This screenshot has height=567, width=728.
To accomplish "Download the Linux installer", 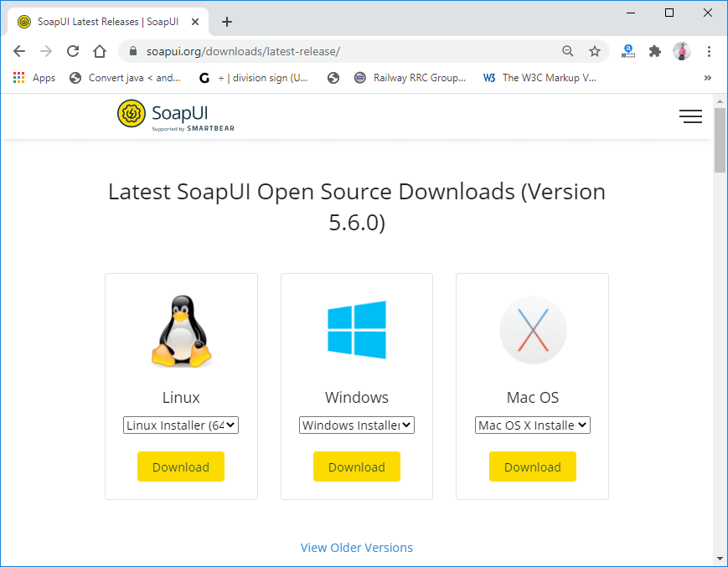I will 181,466.
